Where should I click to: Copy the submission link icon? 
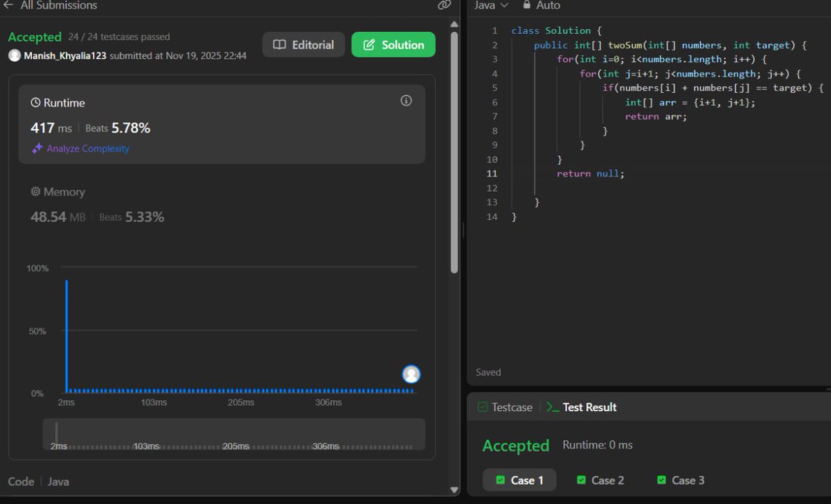[x=445, y=5]
